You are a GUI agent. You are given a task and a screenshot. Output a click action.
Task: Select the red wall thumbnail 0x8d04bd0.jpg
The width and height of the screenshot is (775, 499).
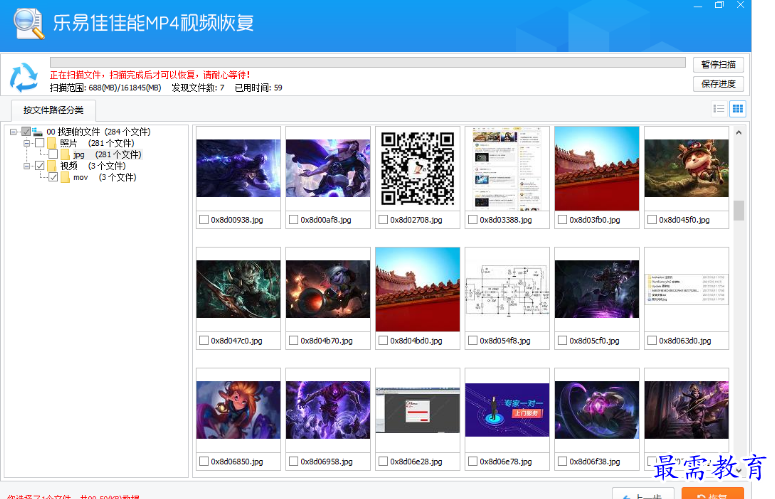418,290
